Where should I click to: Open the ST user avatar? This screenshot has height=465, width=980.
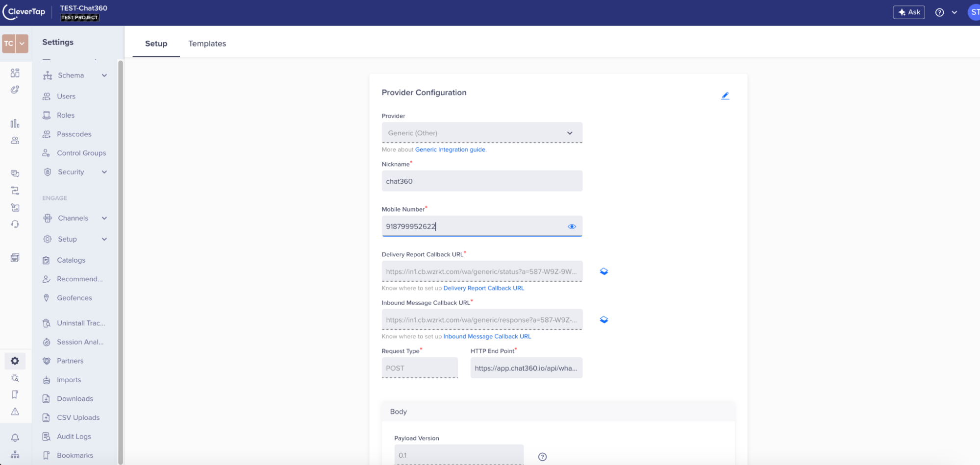pos(974,12)
